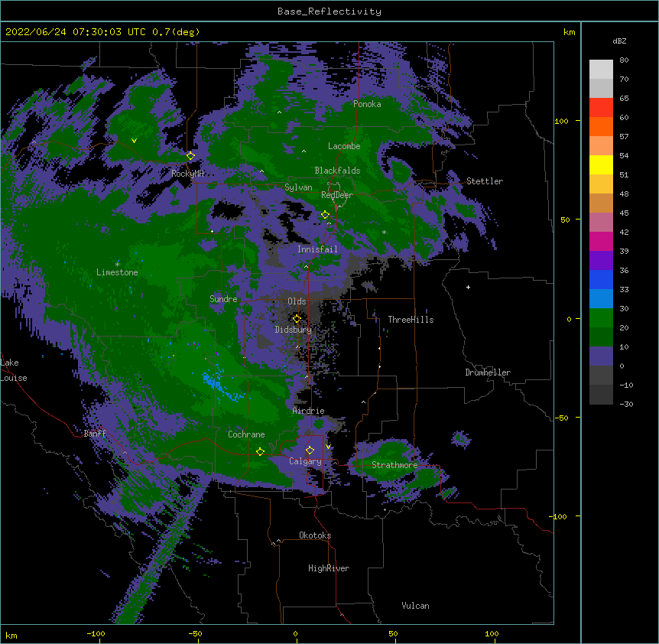Screen dimensions: 659x644
Task: Click the Sylvan label
Action: (298, 187)
